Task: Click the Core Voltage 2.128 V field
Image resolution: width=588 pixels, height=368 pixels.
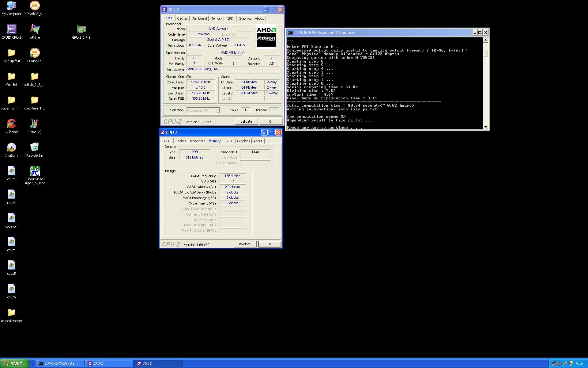Action: pos(239,45)
